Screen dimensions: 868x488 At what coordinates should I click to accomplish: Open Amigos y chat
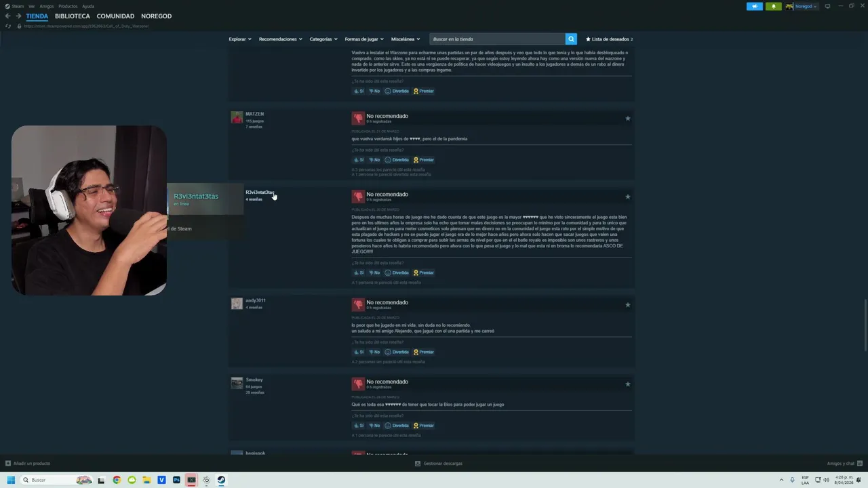(x=844, y=464)
